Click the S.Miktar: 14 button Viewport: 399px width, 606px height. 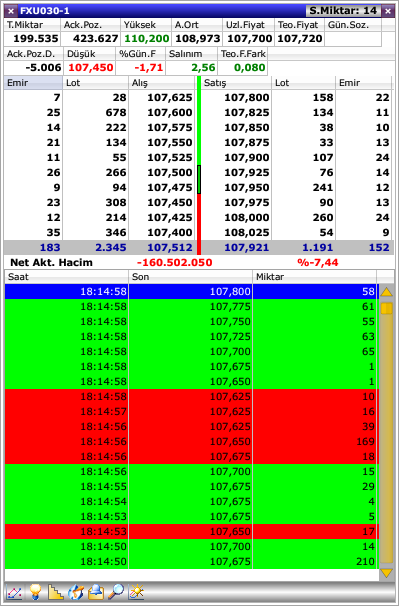[343, 11]
